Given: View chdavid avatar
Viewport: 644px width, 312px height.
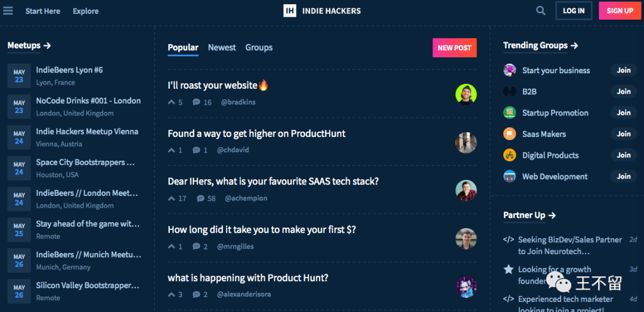Looking at the screenshot, I should (x=466, y=143).
